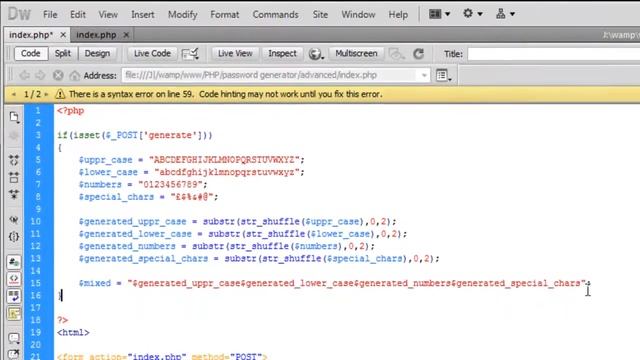640x360 pixels.
Task: Open the Window menu
Action: pyautogui.click(x=358, y=15)
